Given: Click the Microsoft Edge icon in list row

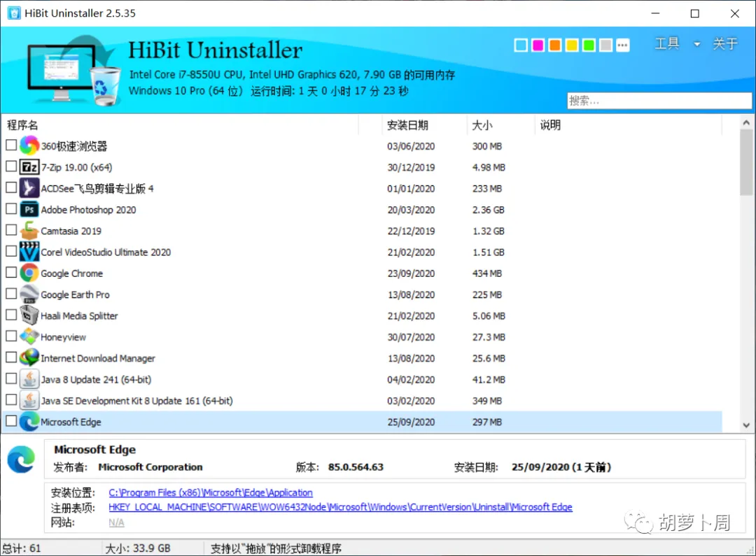Looking at the screenshot, I should click(x=29, y=421).
